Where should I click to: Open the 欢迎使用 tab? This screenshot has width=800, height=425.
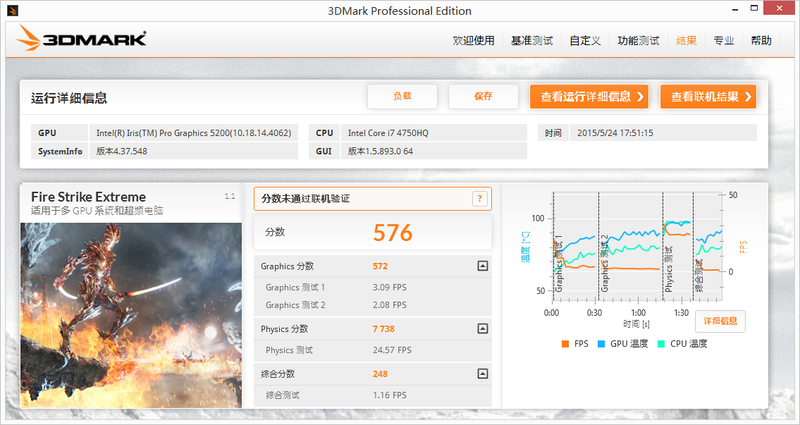point(473,40)
